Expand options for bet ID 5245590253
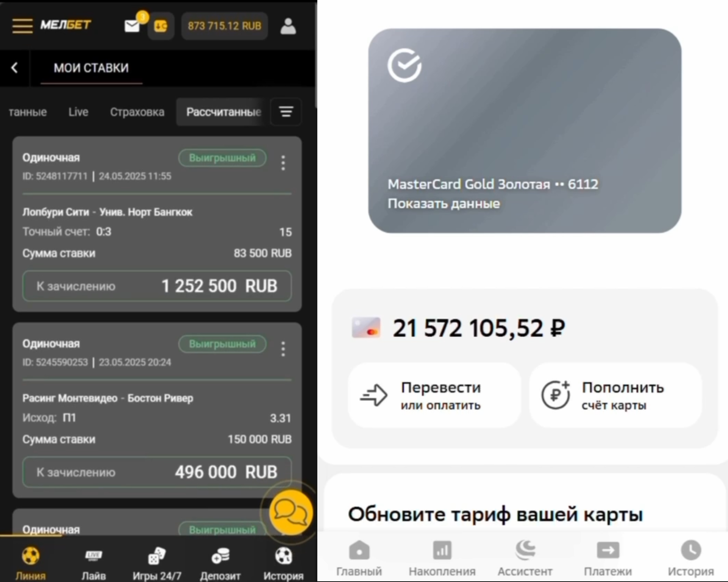This screenshot has width=728, height=582. point(283,349)
